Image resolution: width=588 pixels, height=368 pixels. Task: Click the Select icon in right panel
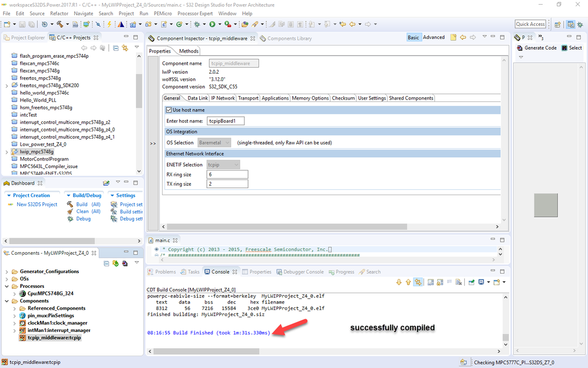point(564,48)
